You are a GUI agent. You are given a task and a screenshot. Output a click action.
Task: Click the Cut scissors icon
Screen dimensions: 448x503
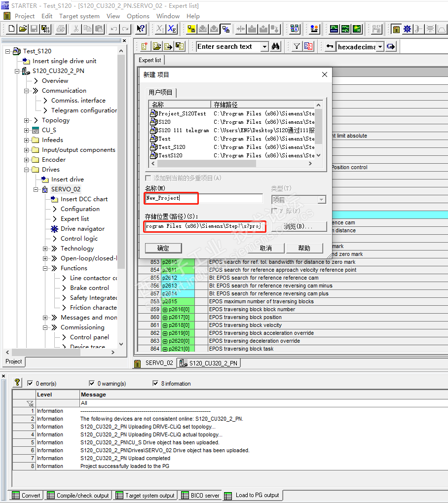coord(76,29)
